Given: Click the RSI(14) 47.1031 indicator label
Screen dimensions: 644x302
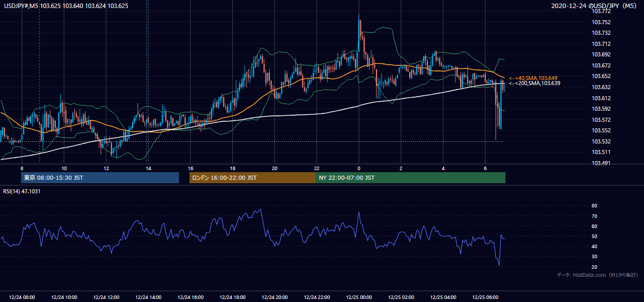Looking at the screenshot, I should click(22, 192).
